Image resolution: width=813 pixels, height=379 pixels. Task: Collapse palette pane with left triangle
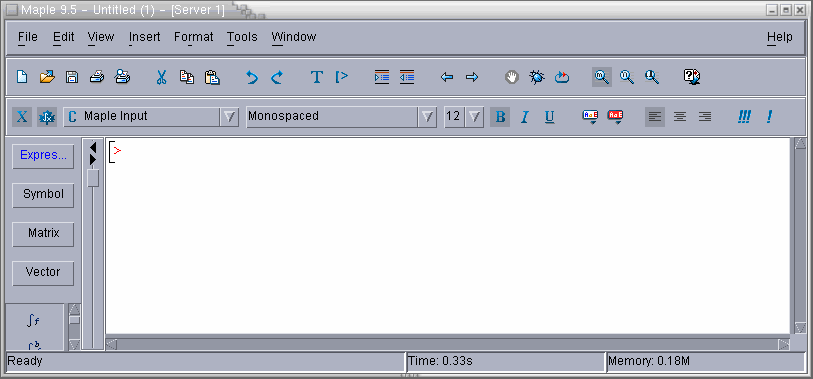point(93,148)
